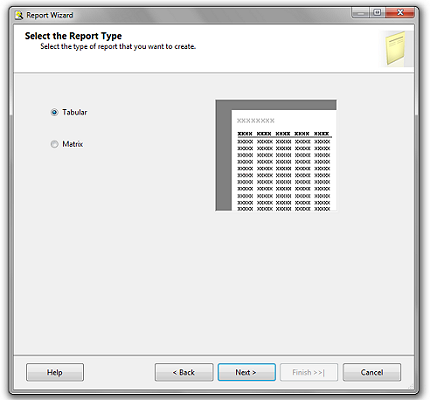
Task: Click the resize grip in dialog corner
Action: pos(411,386)
